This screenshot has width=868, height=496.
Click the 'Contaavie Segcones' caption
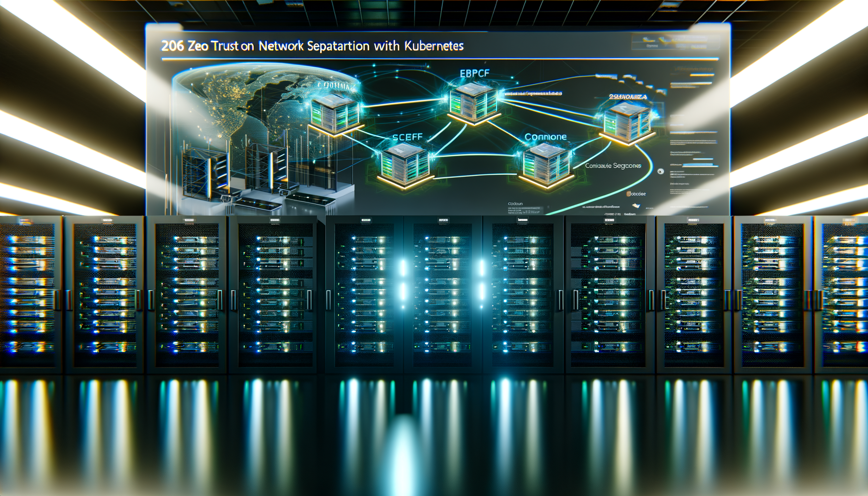(613, 166)
